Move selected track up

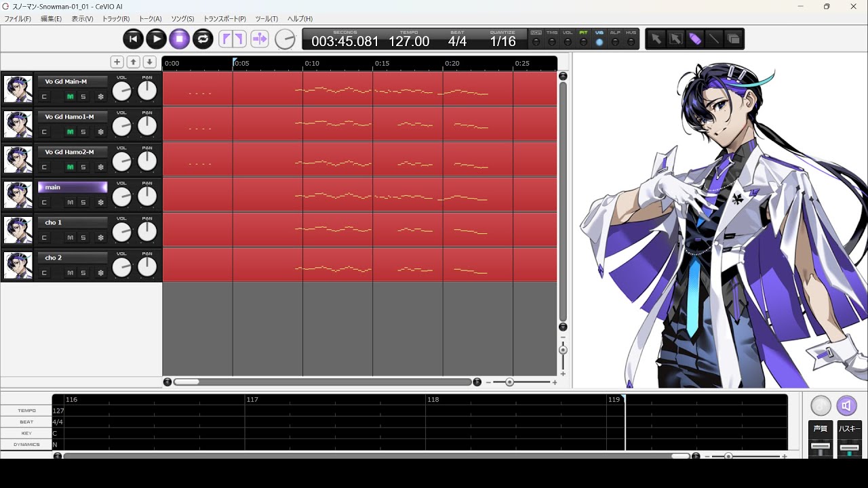[x=134, y=62]
